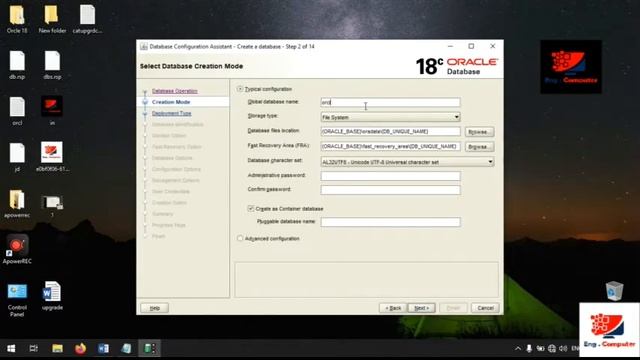Viewport: 640px width, 360px height.
Task: Select Typical configuration radio button
Action: tap(240, 89)
